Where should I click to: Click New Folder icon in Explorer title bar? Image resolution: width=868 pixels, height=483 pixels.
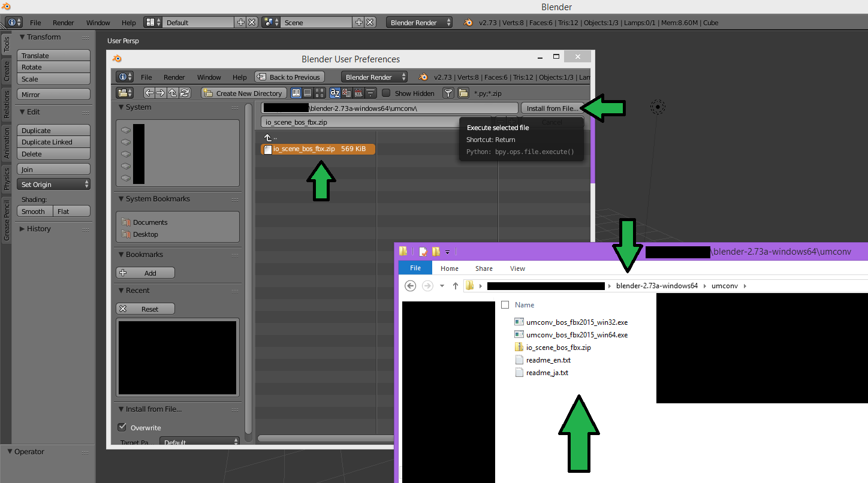436,252
